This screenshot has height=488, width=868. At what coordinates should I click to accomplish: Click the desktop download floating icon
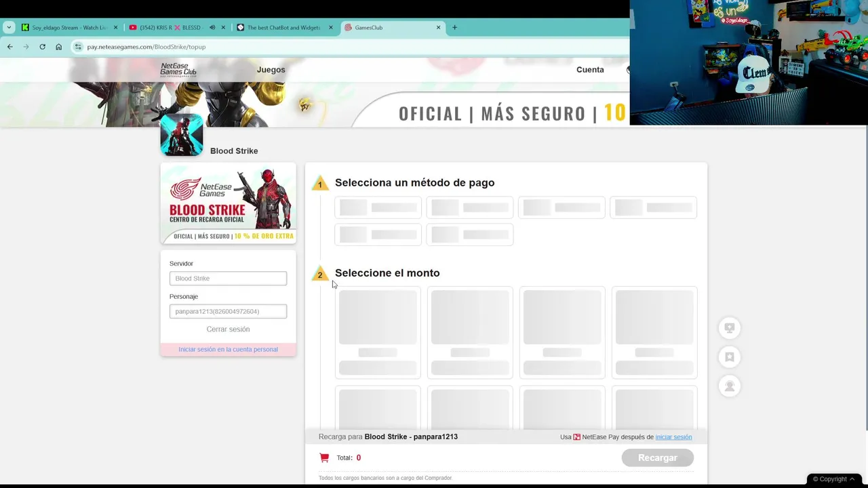point(730,328)
